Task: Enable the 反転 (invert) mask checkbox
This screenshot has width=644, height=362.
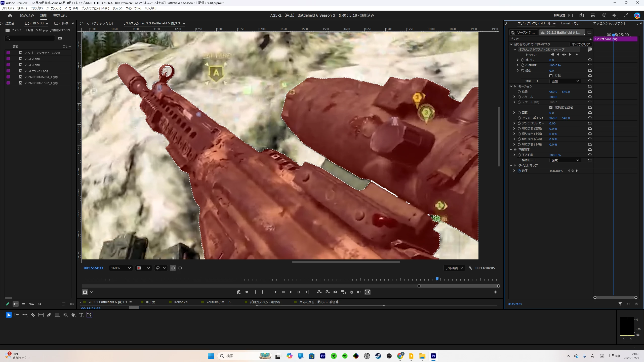Action: pos(551,76)
